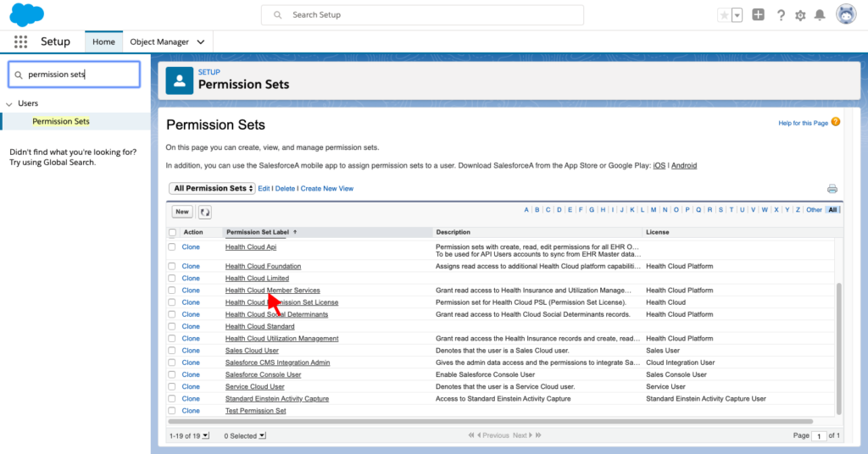868x454 pixels.
Task: Click the Help for this Page question icon
Action: [835, 122]
